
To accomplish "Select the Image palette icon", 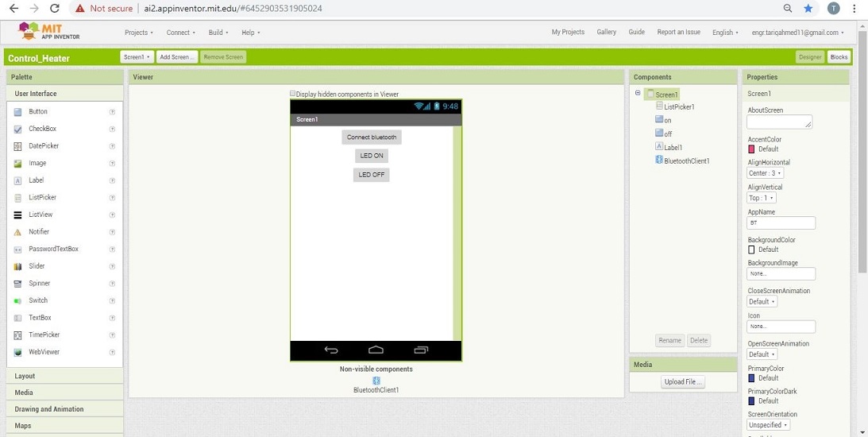I will click(17, 164).
